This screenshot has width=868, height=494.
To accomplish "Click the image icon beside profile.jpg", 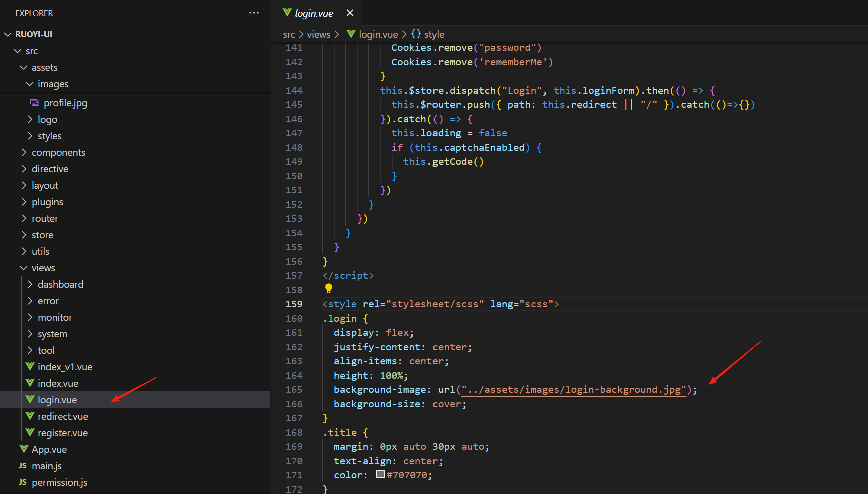I will coord(34,103).
